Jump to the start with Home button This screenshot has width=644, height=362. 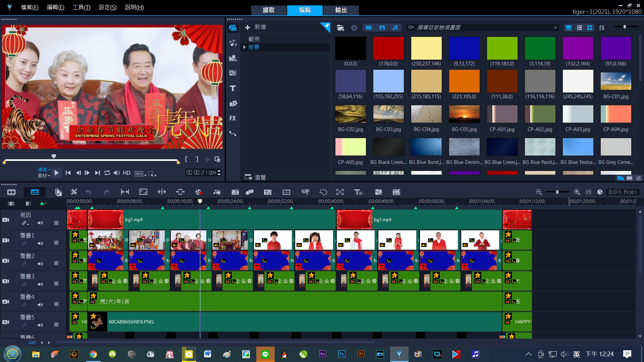[68, 173]
